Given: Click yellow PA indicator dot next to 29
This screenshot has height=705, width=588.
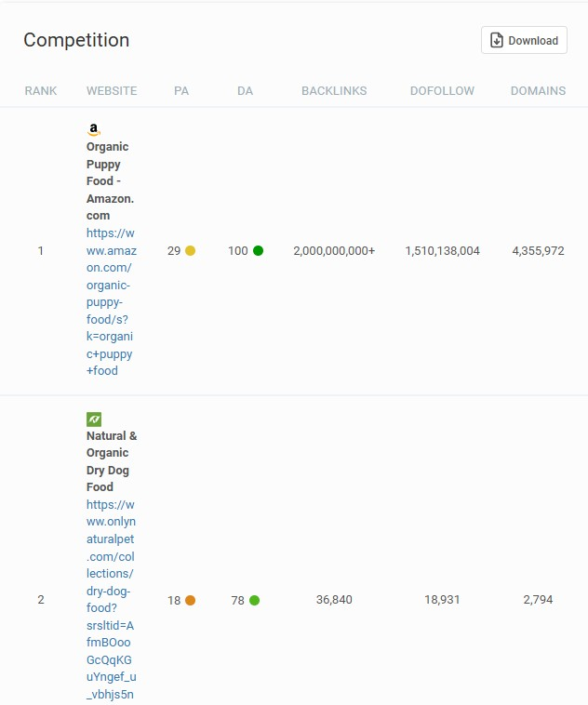Looking at the screenshot, I should pyautogui.click(x=191, y=250).
